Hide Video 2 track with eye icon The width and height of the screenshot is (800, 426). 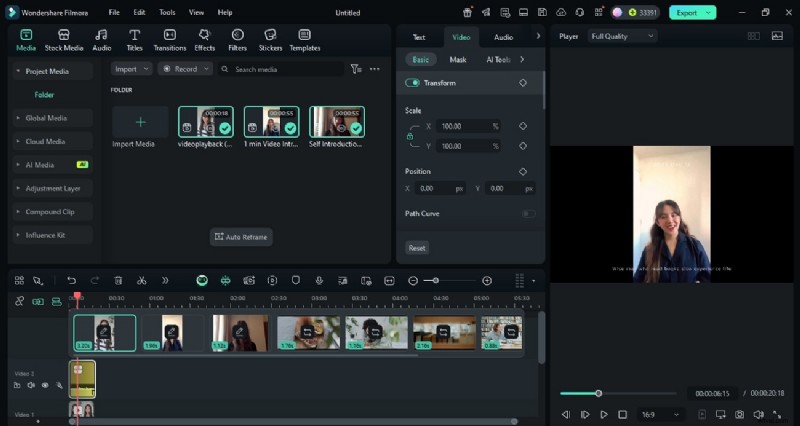(x=45, y=385)
